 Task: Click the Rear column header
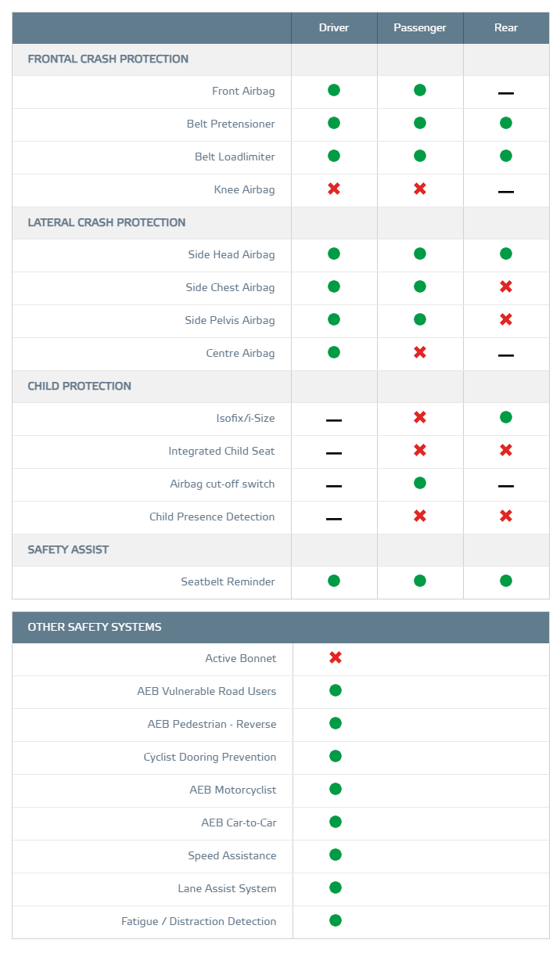506,28
